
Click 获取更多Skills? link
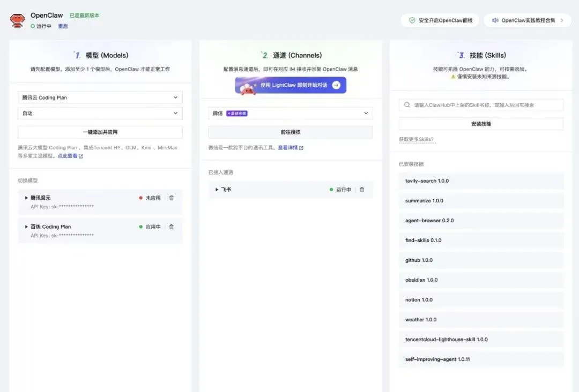click(x=416, y=139)
